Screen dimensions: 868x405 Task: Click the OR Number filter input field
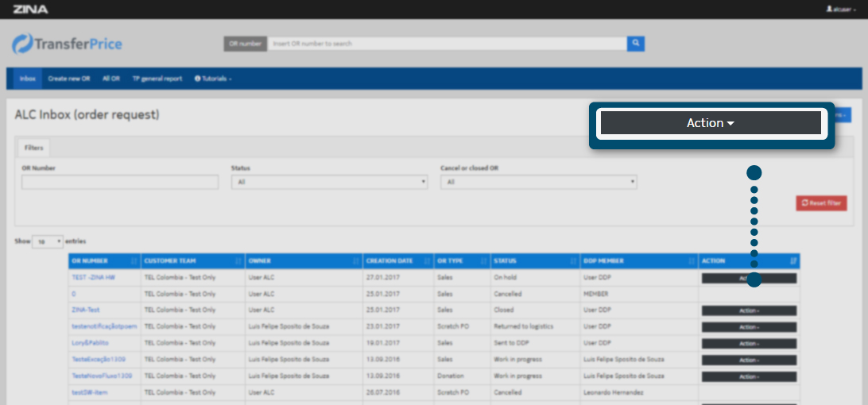pyautogui.click(x=120, y=182)
